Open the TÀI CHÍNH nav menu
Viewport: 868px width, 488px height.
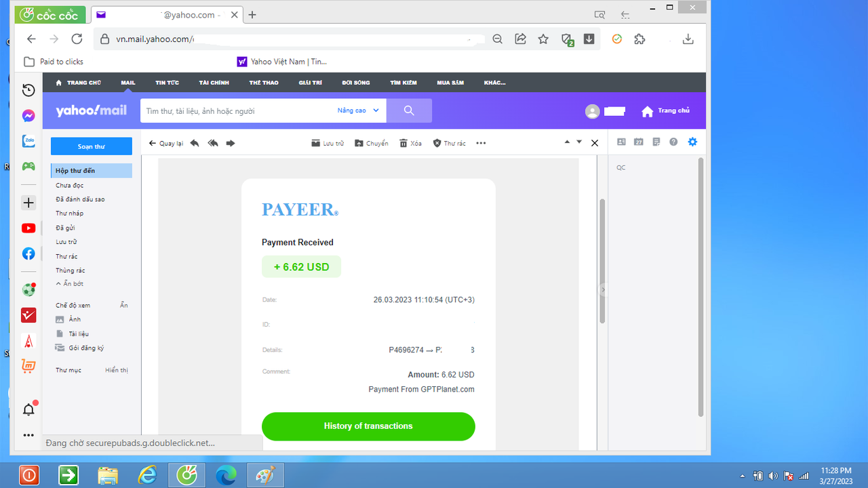tap(214, 83)
